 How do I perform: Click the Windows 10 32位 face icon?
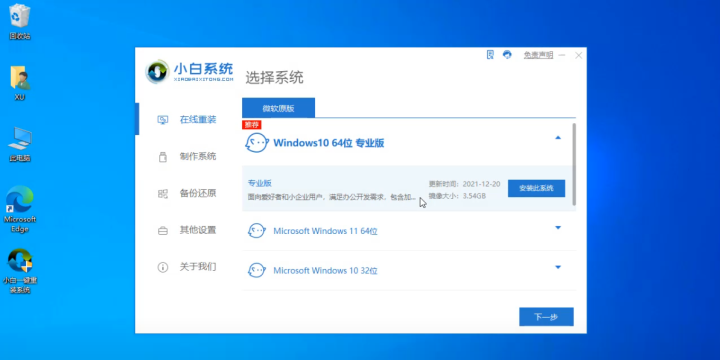(x=256, y=270)
